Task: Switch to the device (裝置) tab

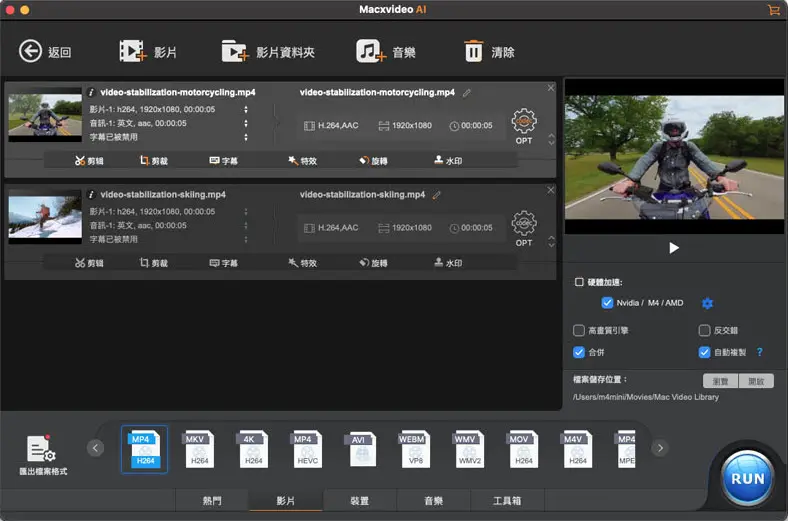Action: click(x=359, y=501)
